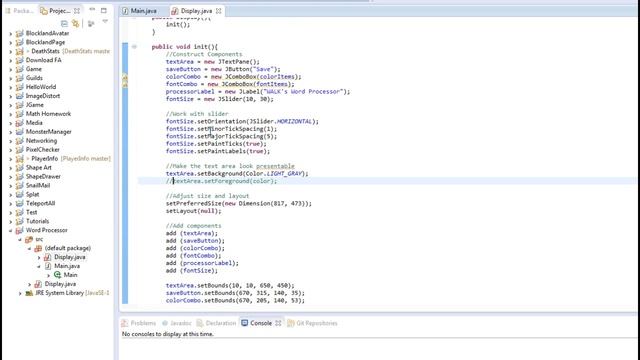Select the Tutorials project
Viewport: 640px width, 360px height.
[37, 222]
